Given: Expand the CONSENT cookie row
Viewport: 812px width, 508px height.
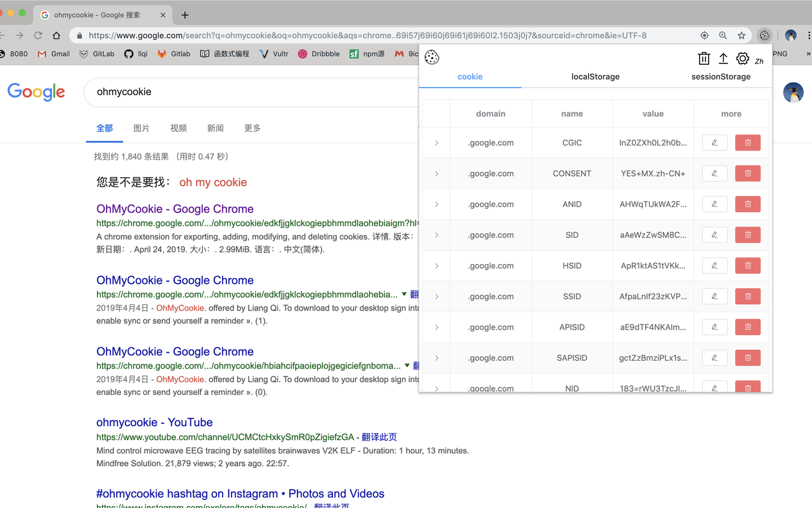Looking at the screenshot, I should 436,173.
